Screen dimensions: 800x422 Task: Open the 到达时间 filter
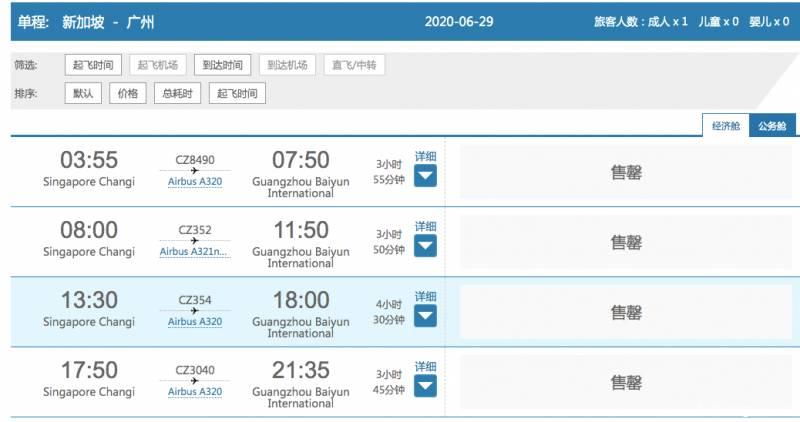tap(219, 65)
